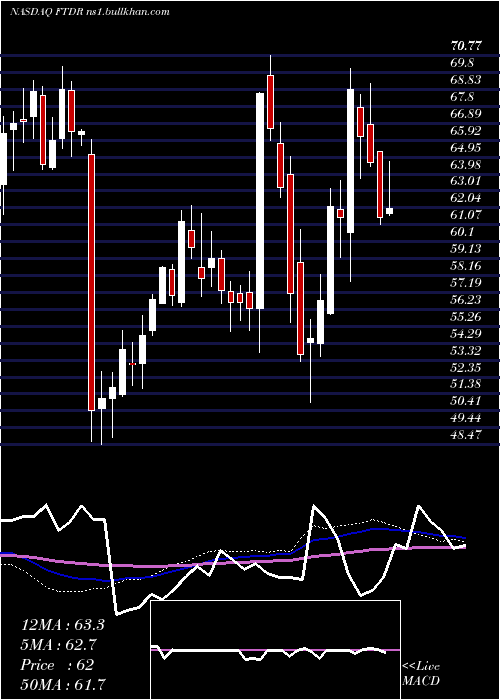This screenshot has height=700, width=500.
Task: Click the 63.01 price axis label
Action: (466, 181)
